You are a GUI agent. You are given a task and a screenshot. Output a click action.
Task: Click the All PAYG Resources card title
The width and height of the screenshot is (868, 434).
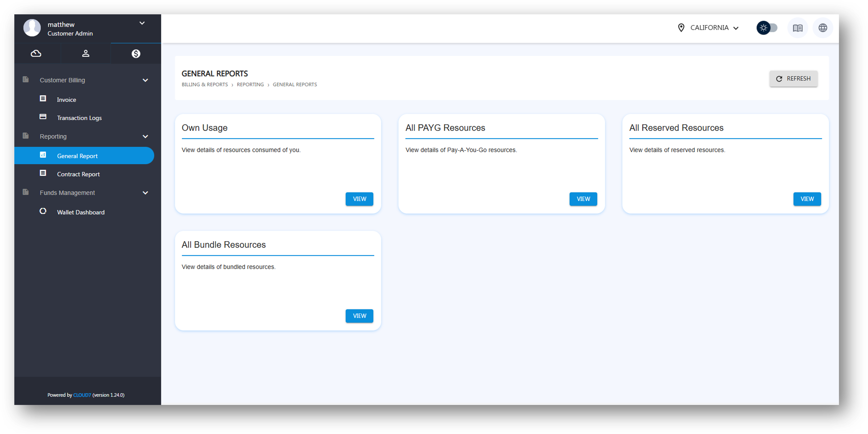(445, 128)
